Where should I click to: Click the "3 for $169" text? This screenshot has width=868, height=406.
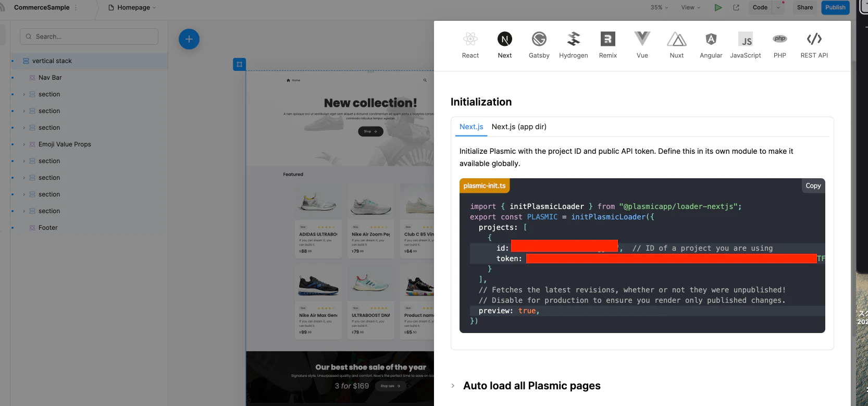(x=352, y=386)
